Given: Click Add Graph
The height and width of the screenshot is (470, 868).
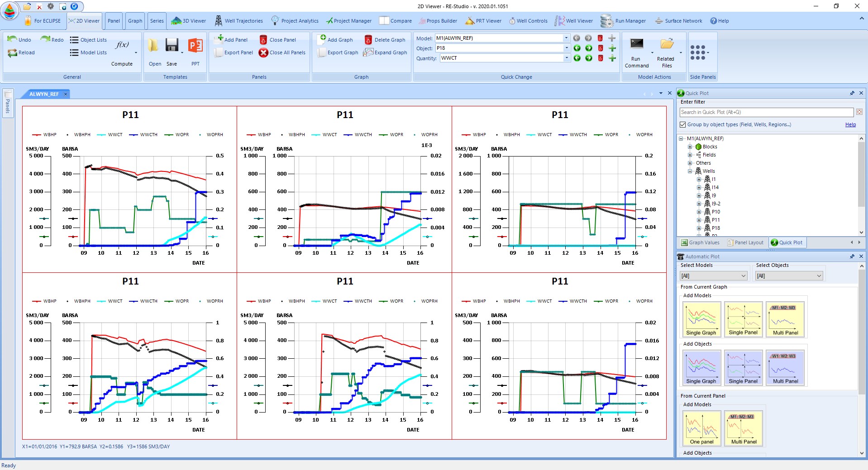Looking at the screenshot, I should tap(335, 39).
